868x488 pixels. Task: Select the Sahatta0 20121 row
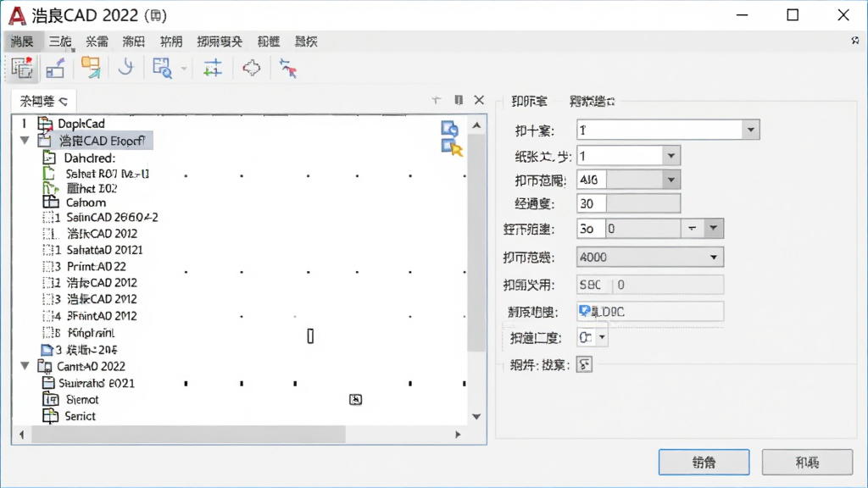[x=104, y=250]
